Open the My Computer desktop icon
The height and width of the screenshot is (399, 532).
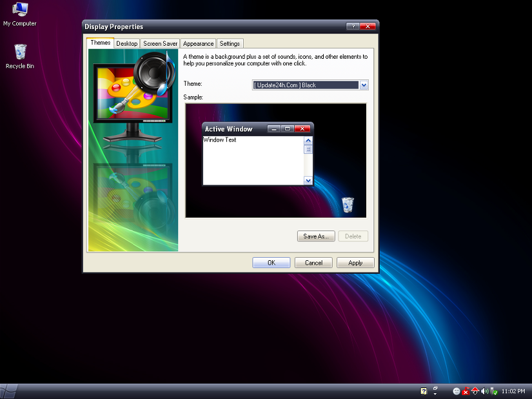20,14
